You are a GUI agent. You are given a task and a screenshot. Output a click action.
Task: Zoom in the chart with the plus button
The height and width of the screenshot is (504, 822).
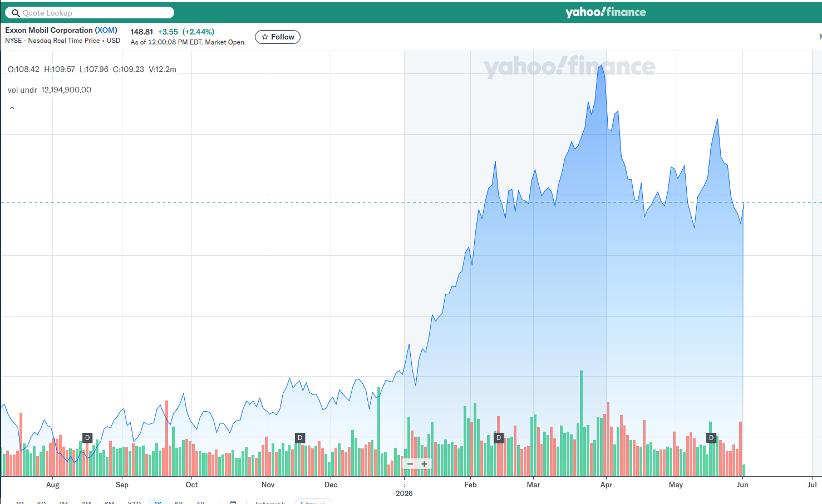tap(424, 464)
